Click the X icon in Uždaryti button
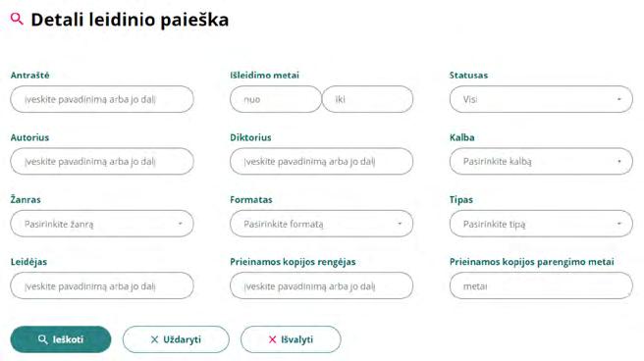The image size is (644, 361). point(154,339)
